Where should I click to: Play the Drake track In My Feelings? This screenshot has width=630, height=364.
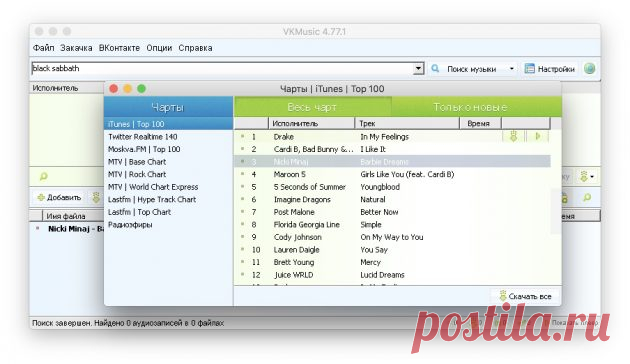[x=537, y=136]
